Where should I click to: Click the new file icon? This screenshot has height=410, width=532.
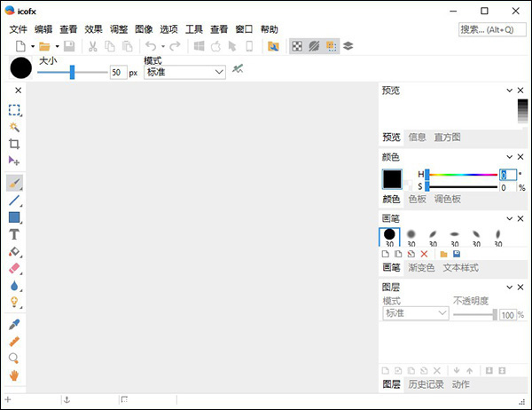(20, 46)
